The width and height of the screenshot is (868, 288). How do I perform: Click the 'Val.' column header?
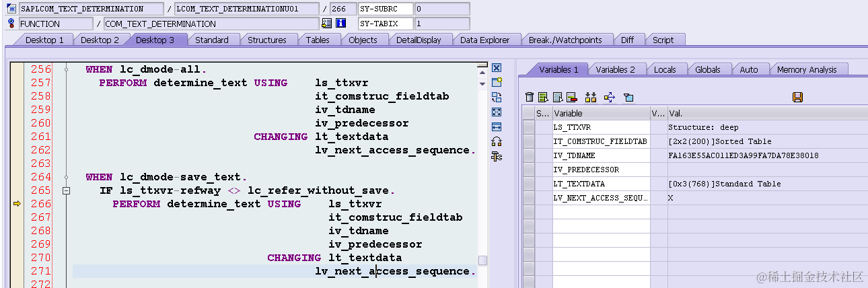point(767,113)
